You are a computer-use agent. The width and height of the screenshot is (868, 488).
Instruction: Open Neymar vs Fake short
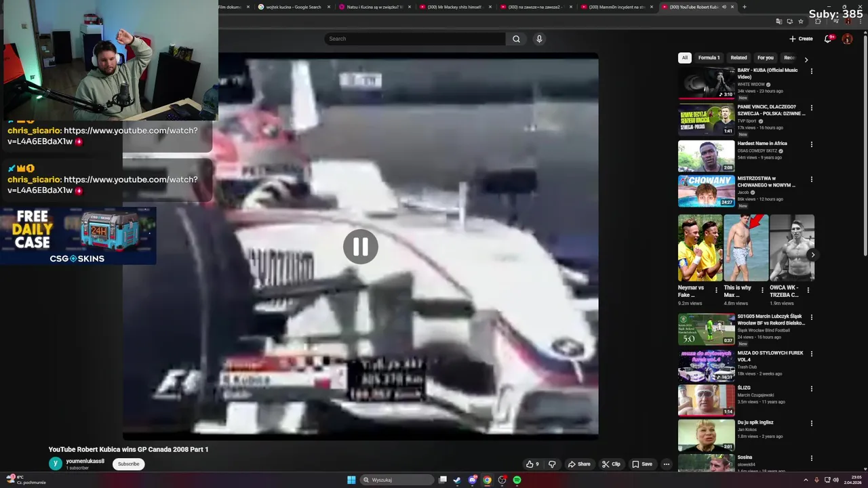point(700,248)
